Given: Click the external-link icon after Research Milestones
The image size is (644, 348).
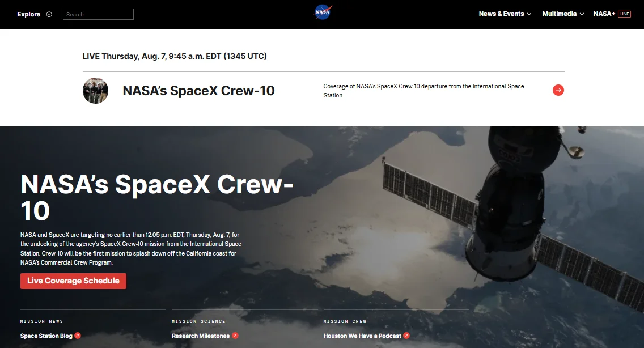Looking at the screenshot, I should click(235, 336).
